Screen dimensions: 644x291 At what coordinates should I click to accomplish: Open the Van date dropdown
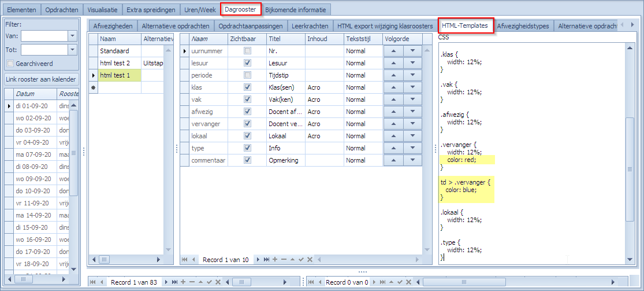tap(72, 36)
